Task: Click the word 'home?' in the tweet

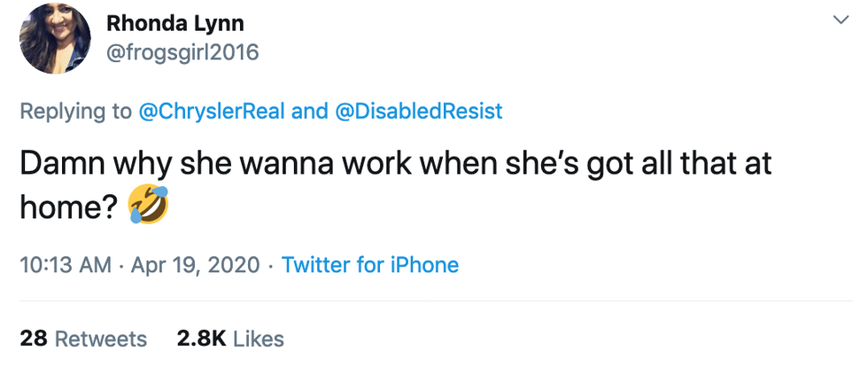Action: point(69,208)
